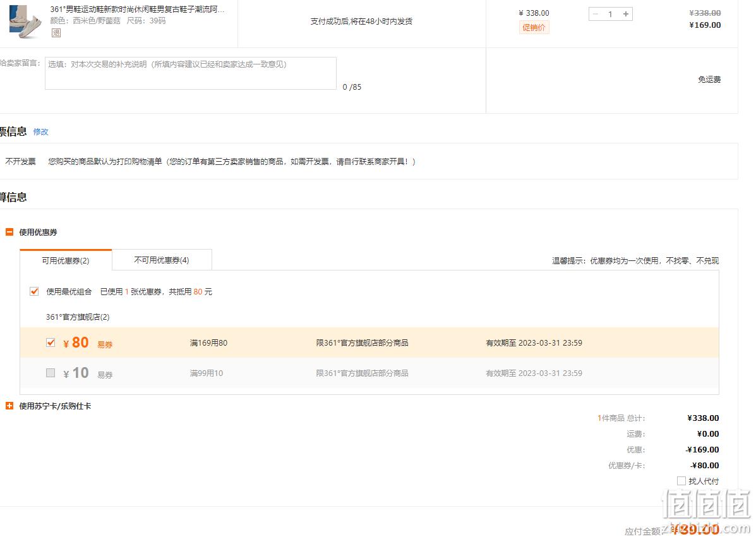Collapse the 使用优惠券 coupon section
The width and height of the screenshot is (756, 539).
9,232
